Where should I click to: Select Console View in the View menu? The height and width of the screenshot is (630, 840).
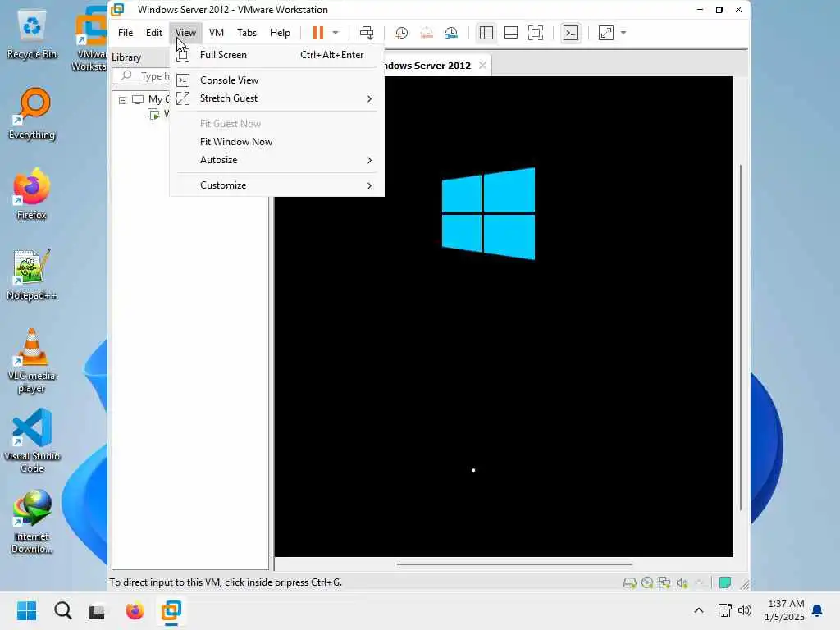[276, 80]
